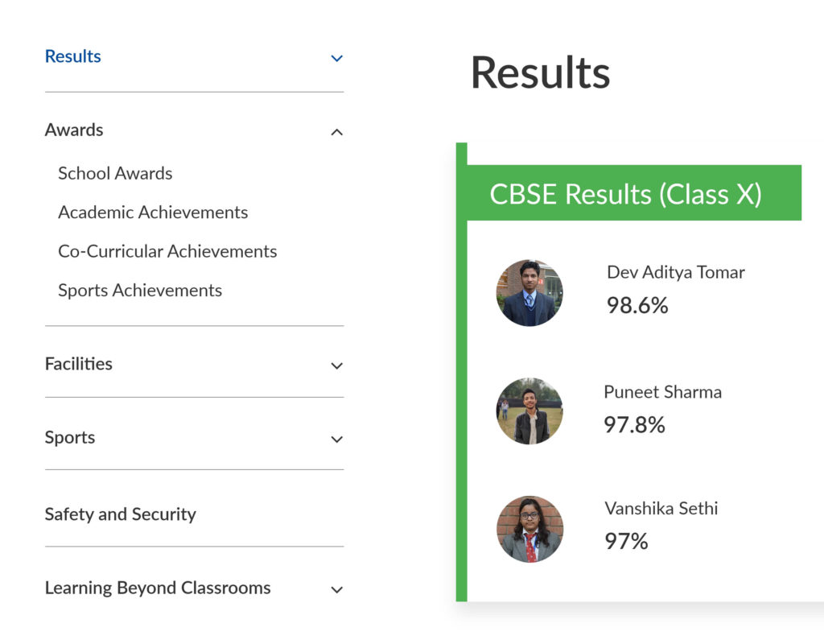Open Academic Achievements link
This screenshot has height=644, width=824.
point(153,213)
